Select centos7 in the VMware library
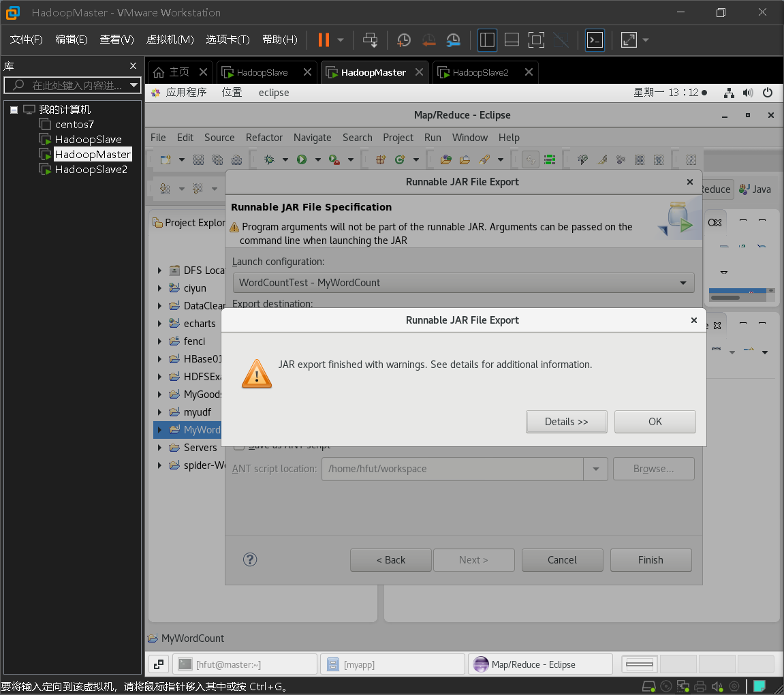This screenshot has width=784, height=695. [x=74, y=124]
